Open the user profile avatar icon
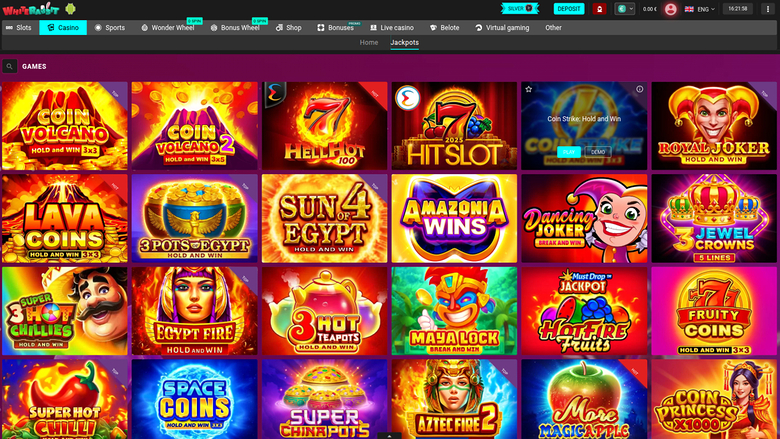 tap(670, 9)
